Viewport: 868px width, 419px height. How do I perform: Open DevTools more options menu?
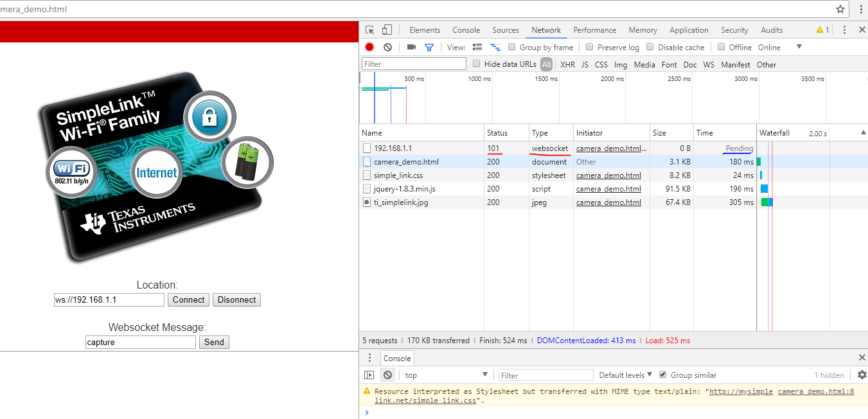[844, 30]
